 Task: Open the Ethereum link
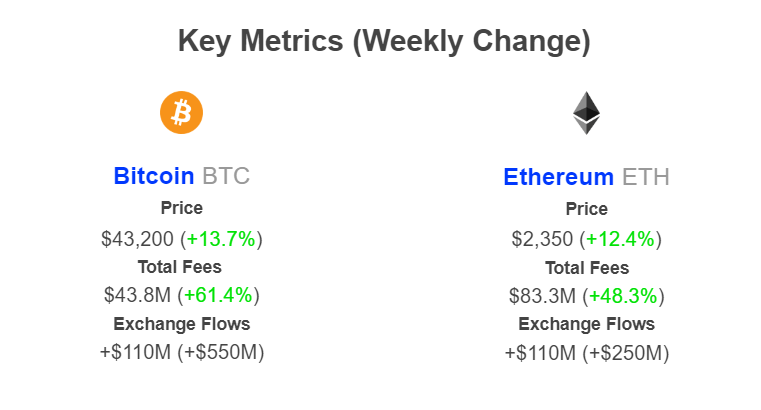(x=559, y=177)
